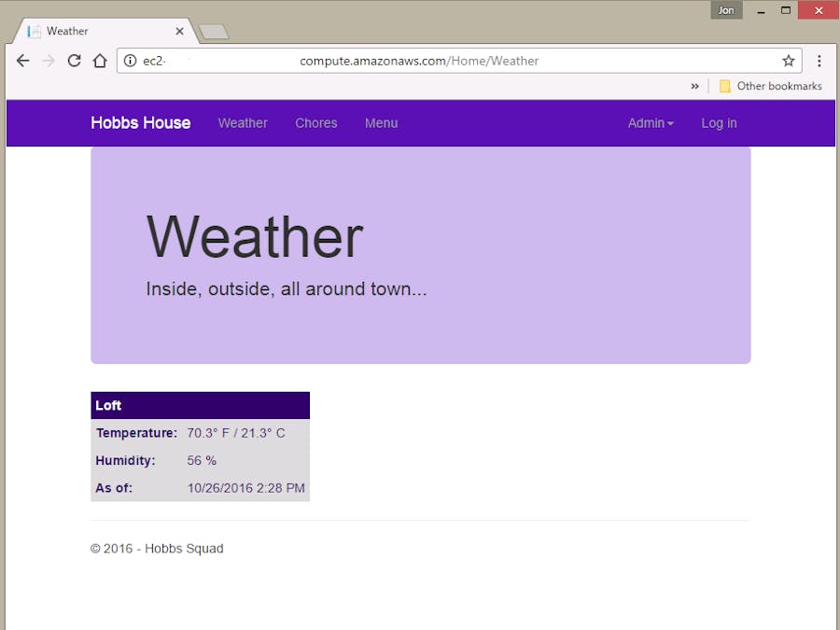The width and height of the screenshot is (840, 630).
Task: Click the Jon profile button
Action: point(726,9)
